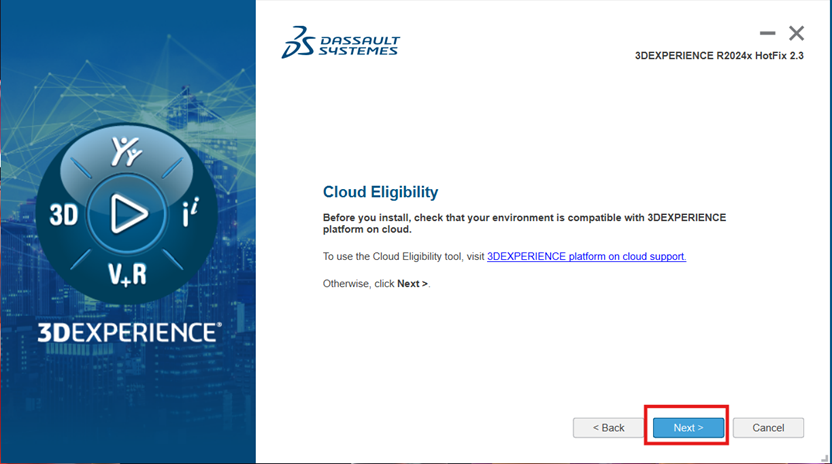Image resolution: width=832 pixels, height=464 pixels.
Task: Click the information i quadrant of compass
Action: coord(190,212)
